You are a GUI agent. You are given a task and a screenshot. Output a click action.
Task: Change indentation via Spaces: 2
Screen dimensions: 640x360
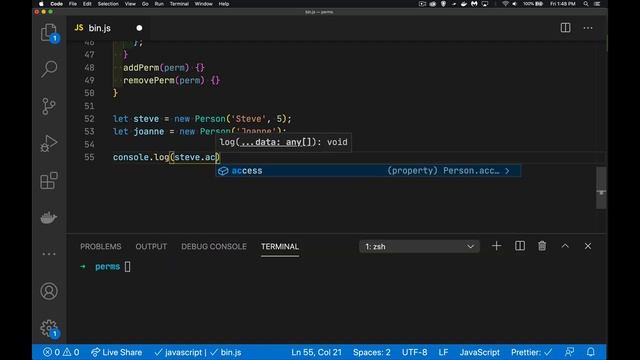pos(371,352)
